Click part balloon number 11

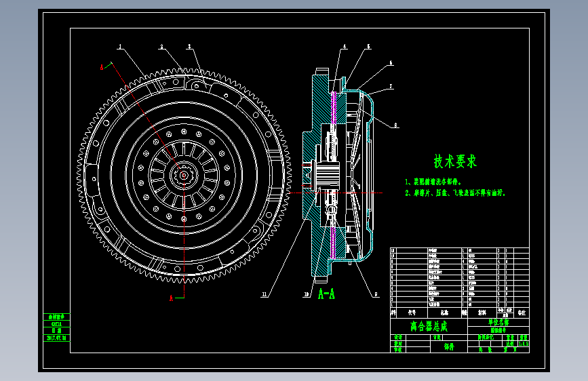[264, 294]
